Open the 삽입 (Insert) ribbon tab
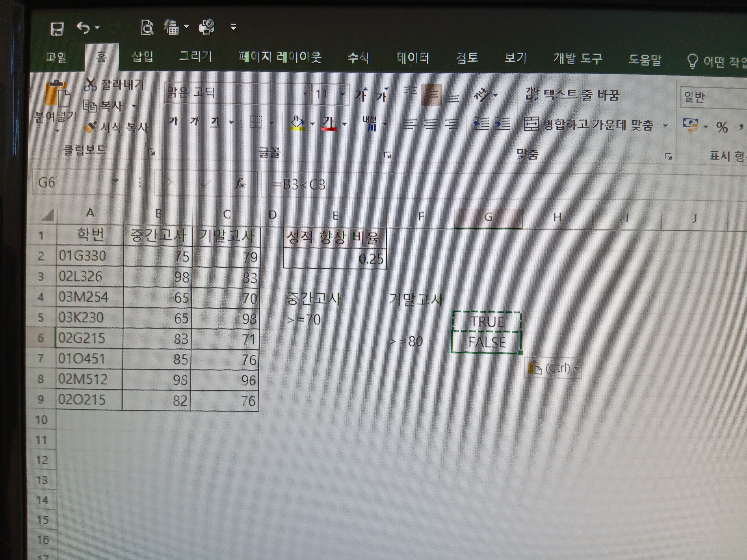This screenshot has width=747, height=560. (x=142, y=57)
